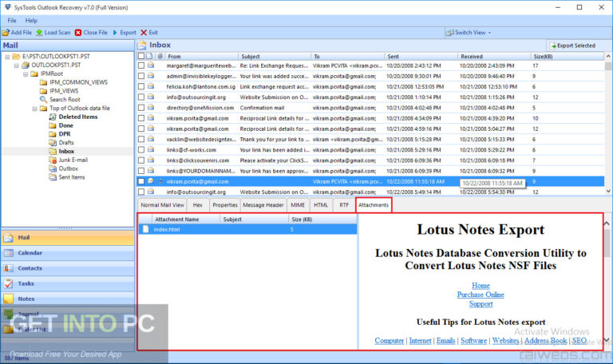Switch to the Message Header tab
613x364 pixels.
(x=263, y=205)
